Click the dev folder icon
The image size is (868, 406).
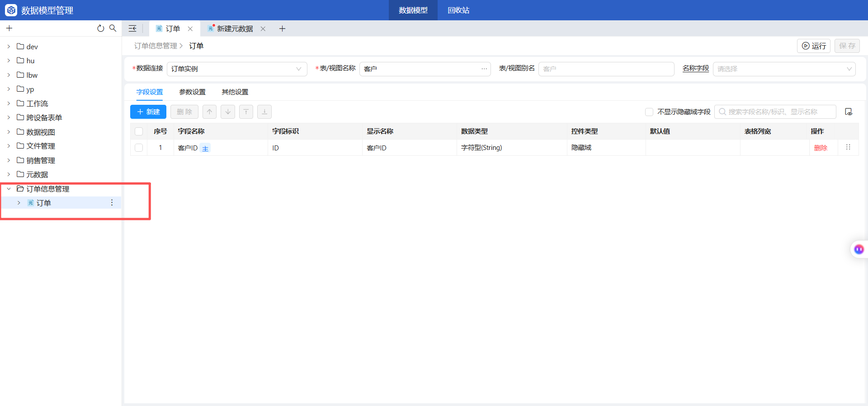click(x=20, y=47)
